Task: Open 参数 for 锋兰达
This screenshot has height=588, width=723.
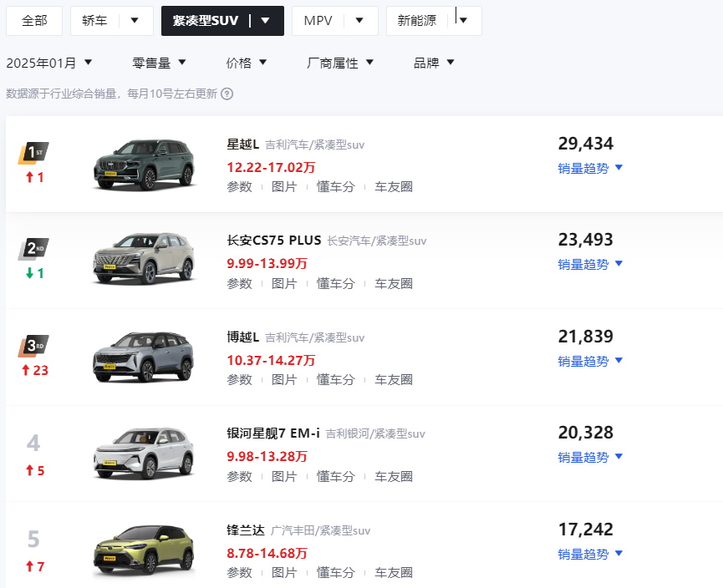Action: click(x=239, y=573)
